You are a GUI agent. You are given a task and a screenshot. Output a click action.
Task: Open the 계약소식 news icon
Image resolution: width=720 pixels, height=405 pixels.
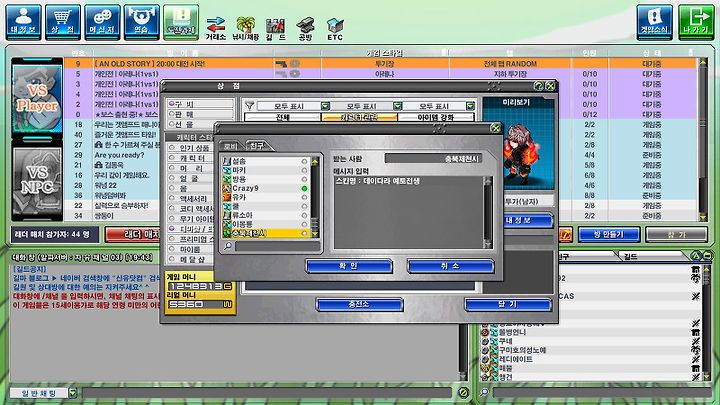click(x=654, y=22)
